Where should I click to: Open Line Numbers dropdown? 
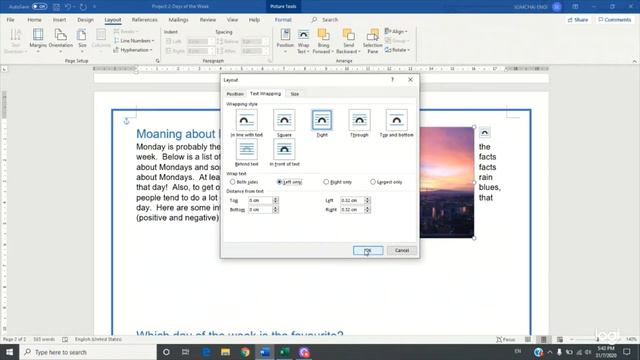click(x=134, y=41)
